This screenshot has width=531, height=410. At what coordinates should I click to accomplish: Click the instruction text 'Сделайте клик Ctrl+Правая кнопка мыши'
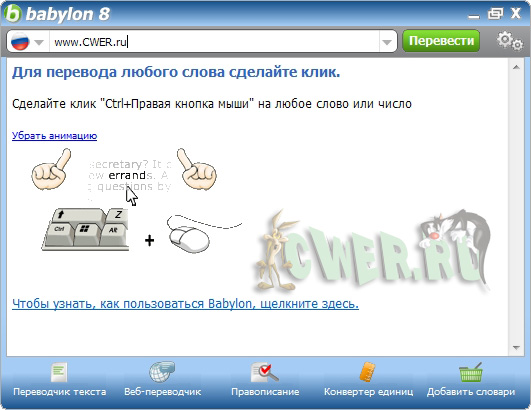[x=212, y=104]
